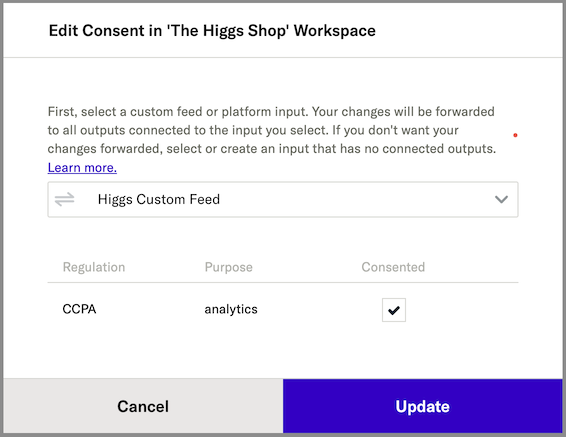Click the Regulation column header
This screenshot has width=566, height=437.
pos(94,267)
